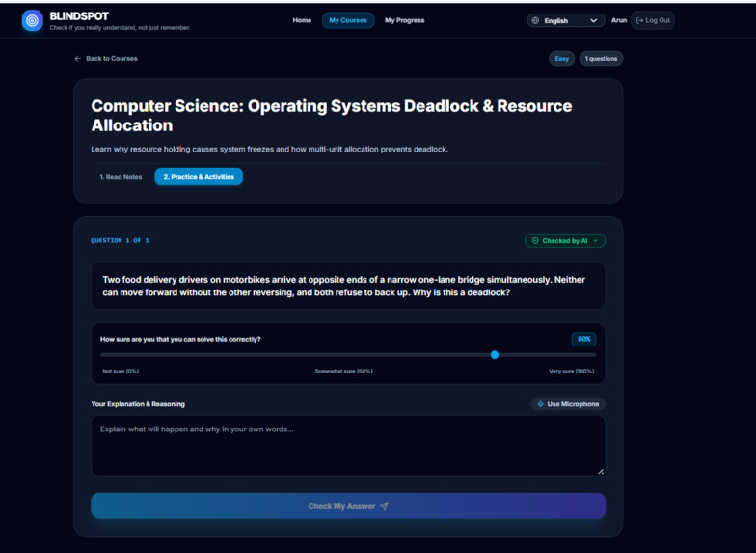Click the textarea resize handle corner
Viewport: 756px width, 553px height.
tap(601, 471)
